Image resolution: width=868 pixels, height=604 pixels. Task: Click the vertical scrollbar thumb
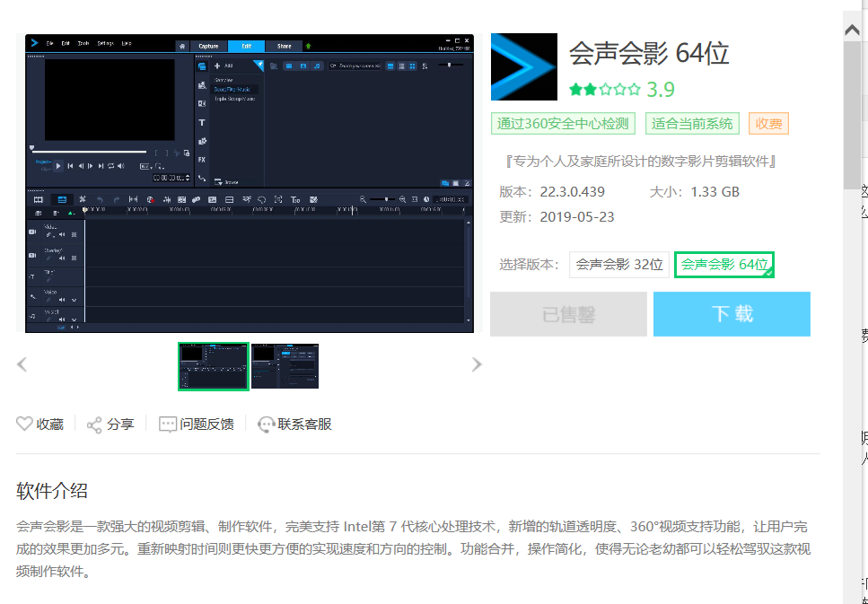coord(852,115)
